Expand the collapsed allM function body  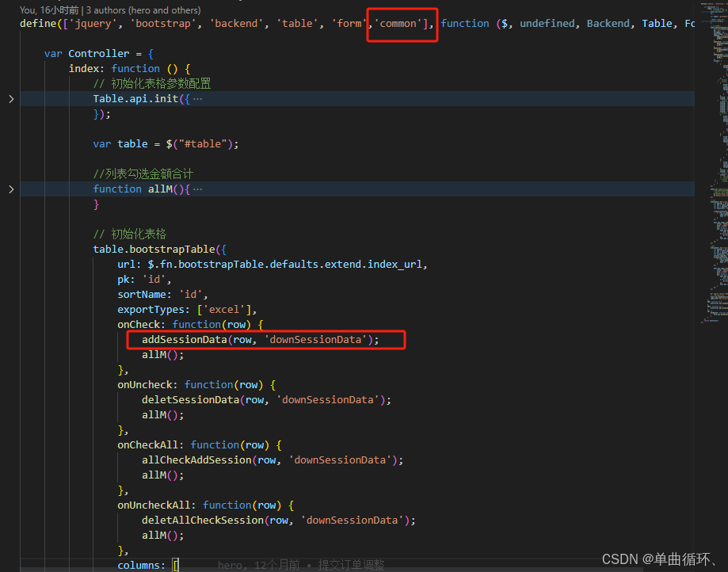point(11,189)
